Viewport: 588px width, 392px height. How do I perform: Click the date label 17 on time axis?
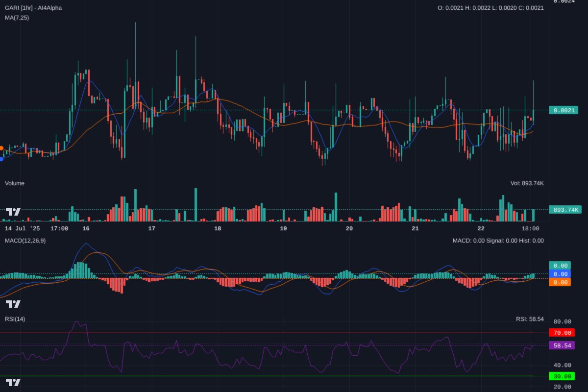pyautogui.click(x=152, y=228)
